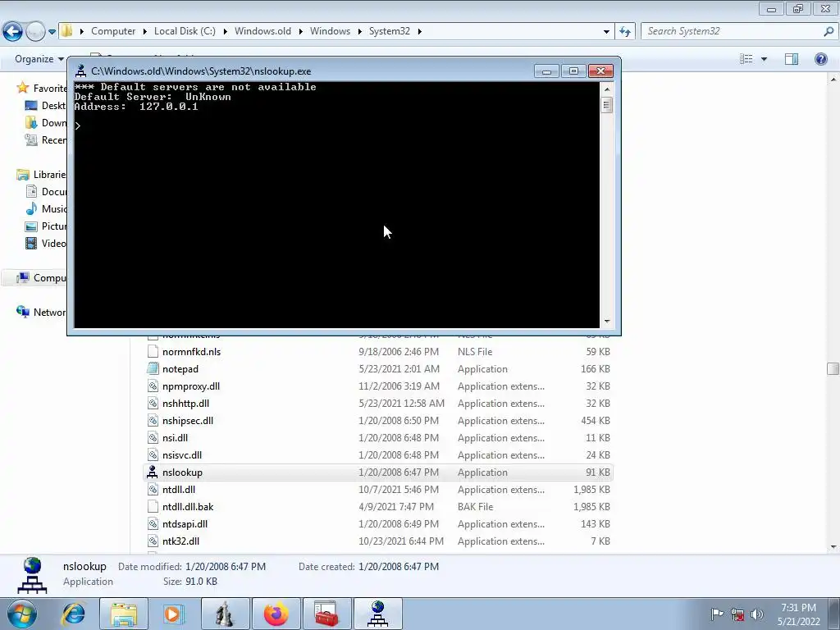The width and height of the screenshot is (840, 630).
Task: Launch Windows Media Player from taskbar
Action: [x=173, y=614]
